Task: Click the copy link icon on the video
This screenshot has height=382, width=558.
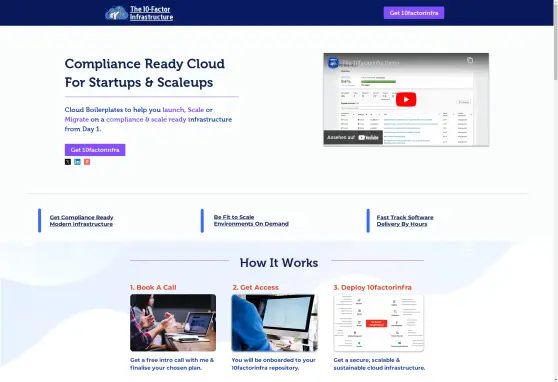Action: tap(470, 61)
